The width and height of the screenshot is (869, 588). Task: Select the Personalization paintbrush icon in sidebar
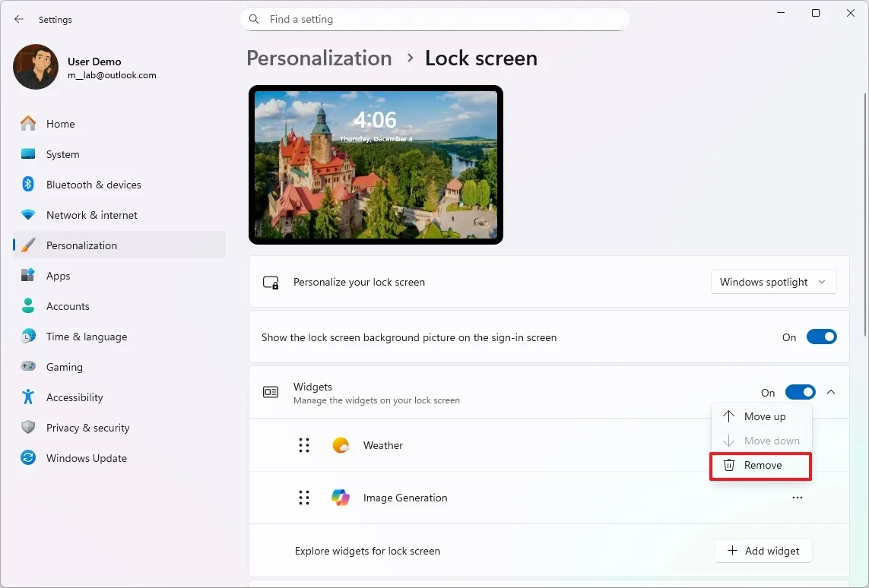28,245
